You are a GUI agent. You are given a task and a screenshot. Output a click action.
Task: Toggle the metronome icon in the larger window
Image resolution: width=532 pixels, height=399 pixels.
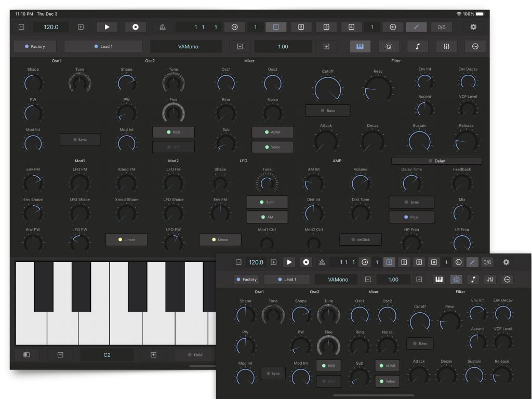[x=163, y=27]
